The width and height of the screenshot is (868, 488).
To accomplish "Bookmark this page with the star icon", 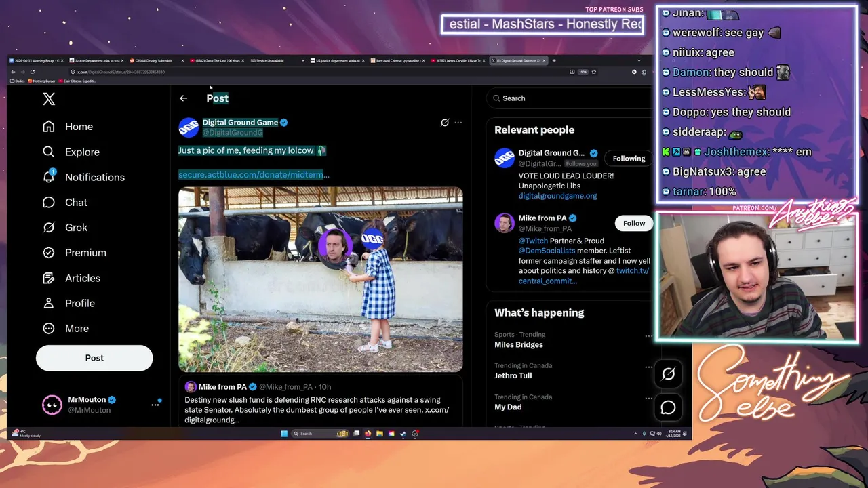I will [594, 72].
